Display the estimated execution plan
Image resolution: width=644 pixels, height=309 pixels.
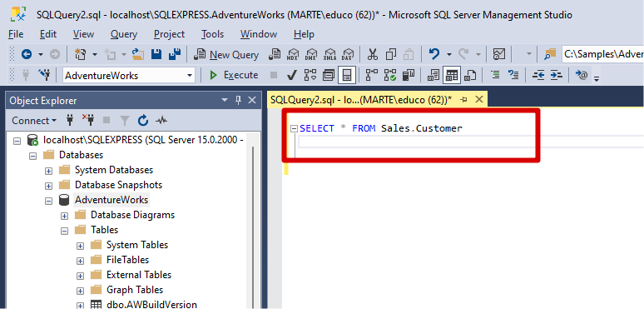click(310, 75)
